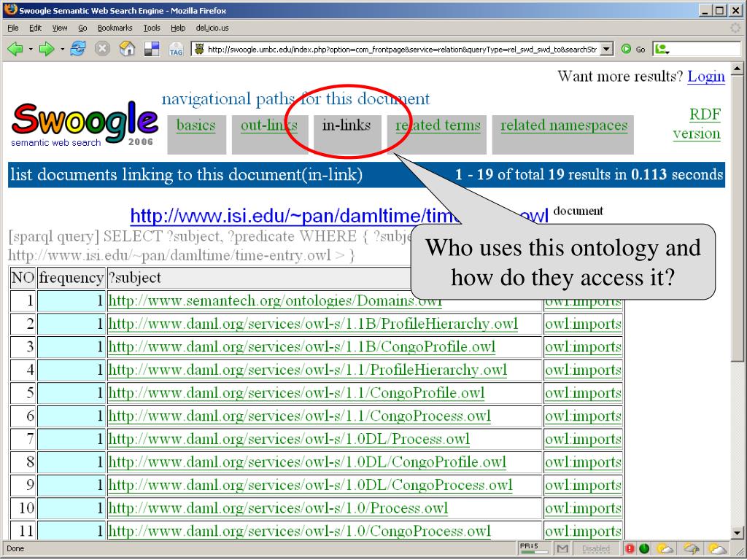The image size is (747, 560).
Task: Open the 1.1B/ProfileHierarchy.owl link
Action: pyautogui.click(x=313, y=324)
